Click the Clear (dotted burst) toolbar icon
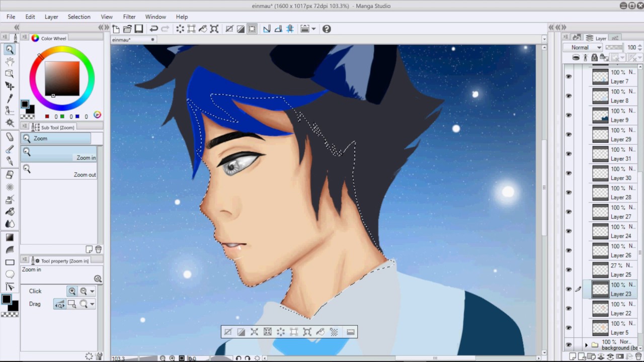Viewport: 644px width, 362px height. [x=180, y=29]
